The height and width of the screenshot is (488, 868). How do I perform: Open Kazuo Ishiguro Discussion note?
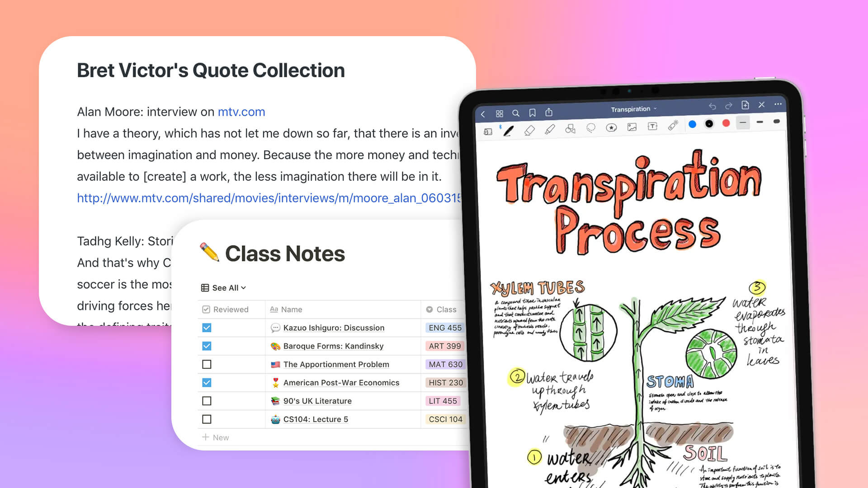(x=333, y=327)
